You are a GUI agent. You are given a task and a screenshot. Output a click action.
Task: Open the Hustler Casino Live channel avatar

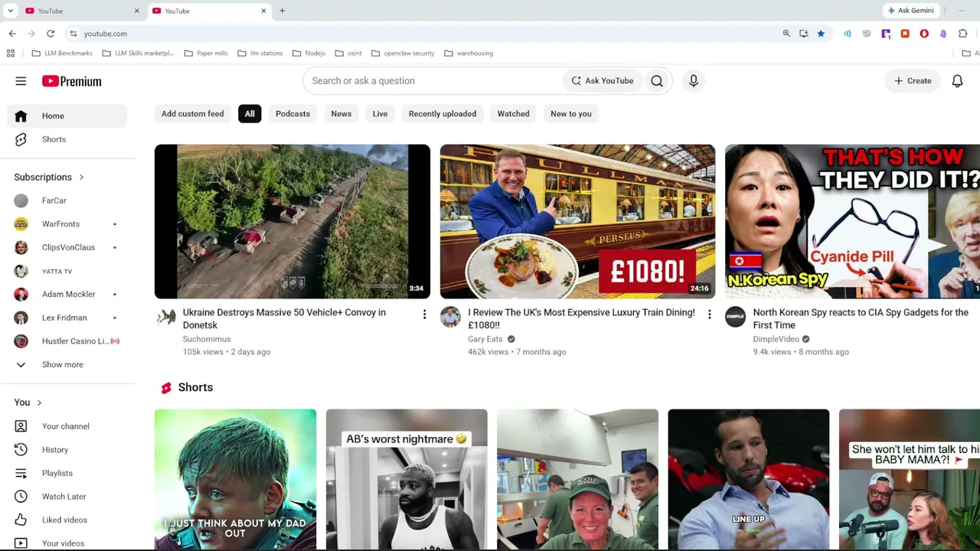pyautogui.click(x=21, y=341)
